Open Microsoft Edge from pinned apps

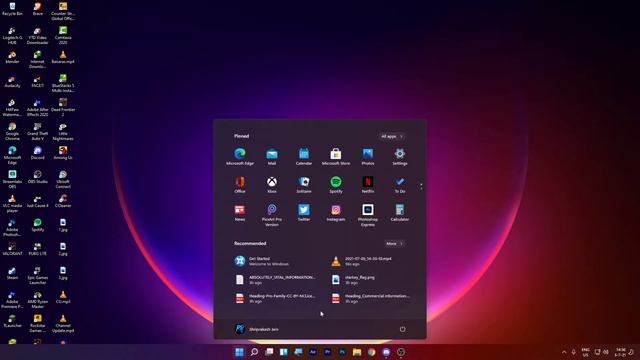point(240,157)
